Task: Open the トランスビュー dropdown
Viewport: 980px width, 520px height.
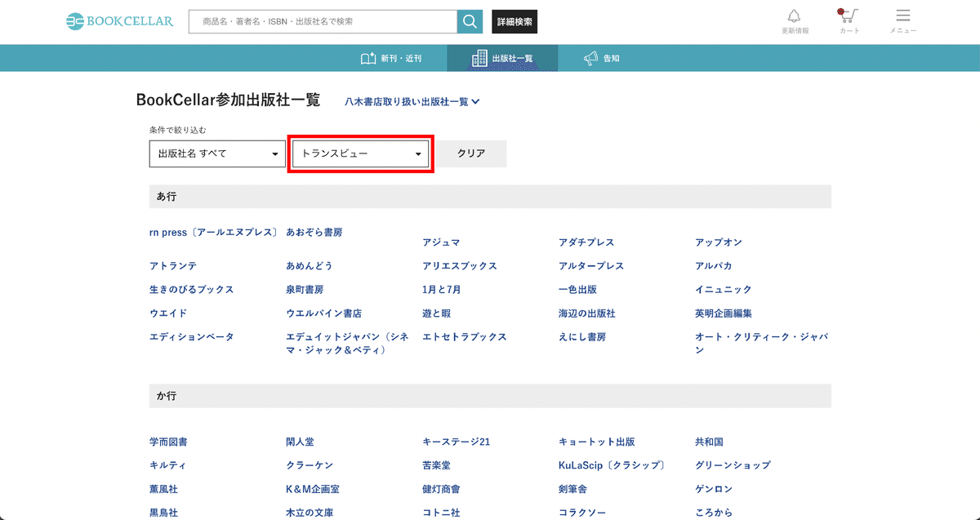Action: click(x=360, y=153)
